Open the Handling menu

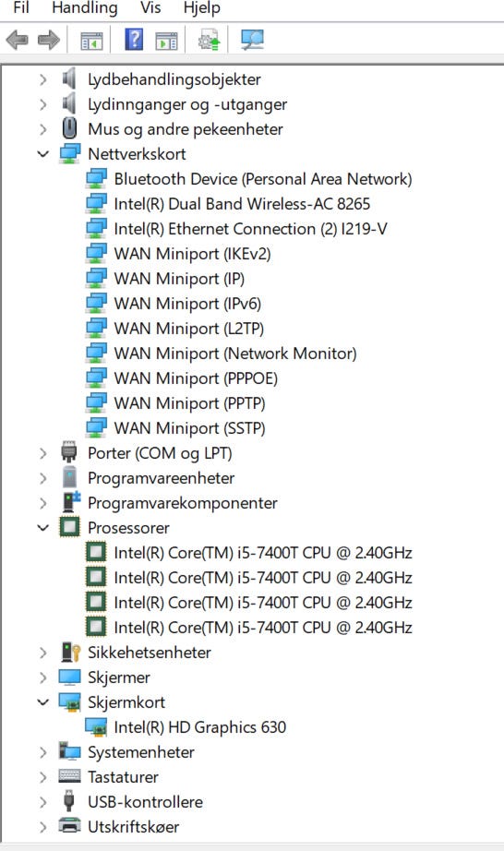pos(85,8)
